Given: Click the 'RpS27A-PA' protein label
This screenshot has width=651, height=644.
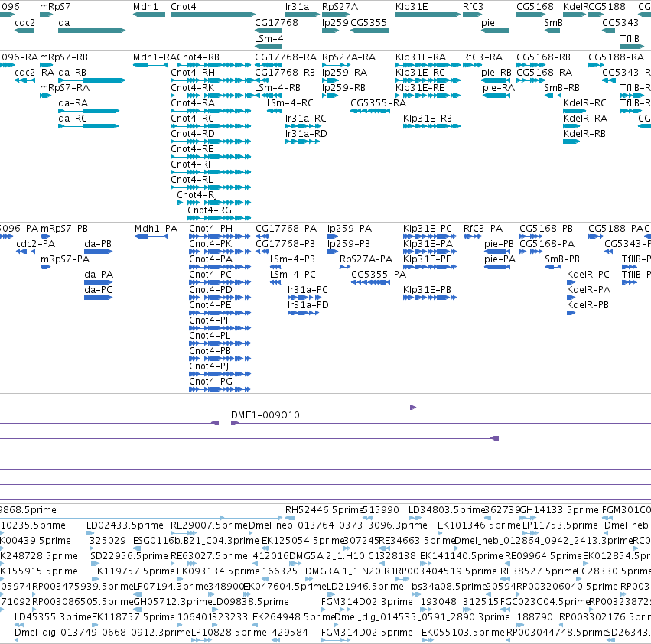Looking at the screenshot, I should (366, 259).
